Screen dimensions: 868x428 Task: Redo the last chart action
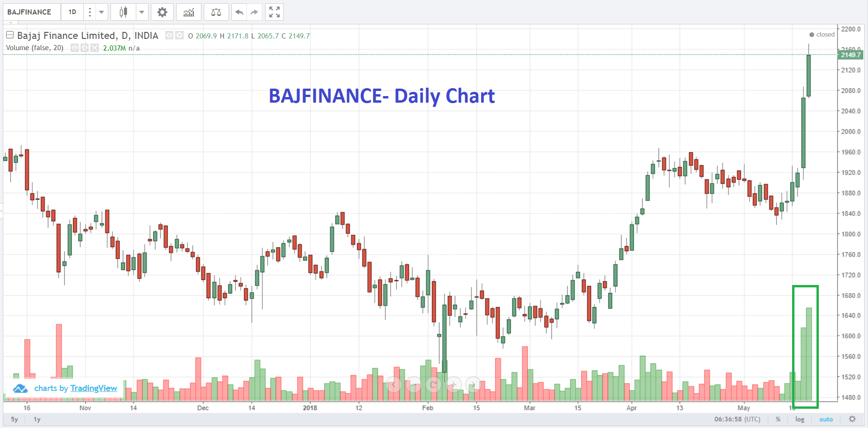[x=254, y=12]
